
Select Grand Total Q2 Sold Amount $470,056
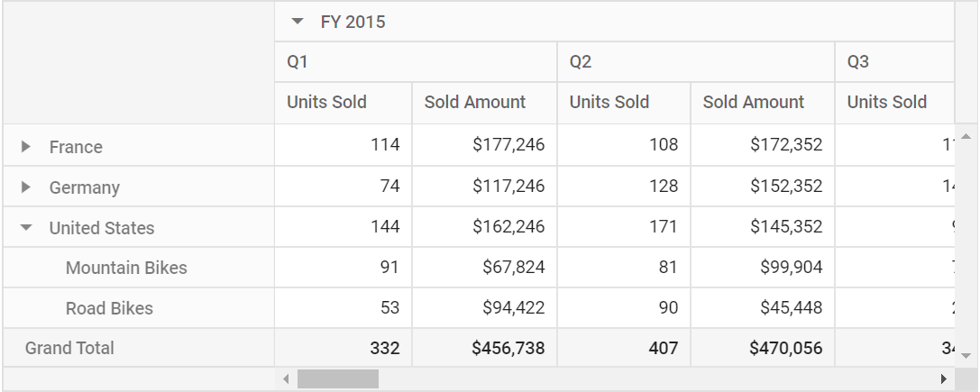point(763,348)
